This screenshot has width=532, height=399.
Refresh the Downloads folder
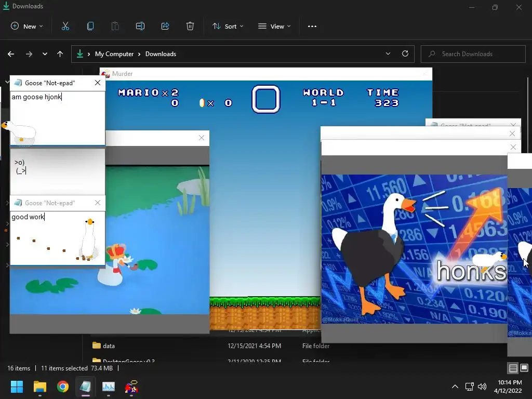(x=405, y=54)
